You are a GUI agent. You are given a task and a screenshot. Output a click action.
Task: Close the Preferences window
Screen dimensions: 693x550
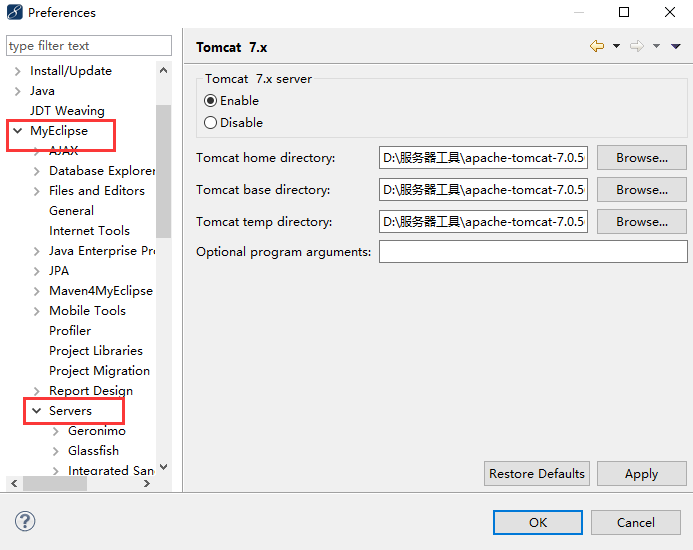[x=670, y=12]
